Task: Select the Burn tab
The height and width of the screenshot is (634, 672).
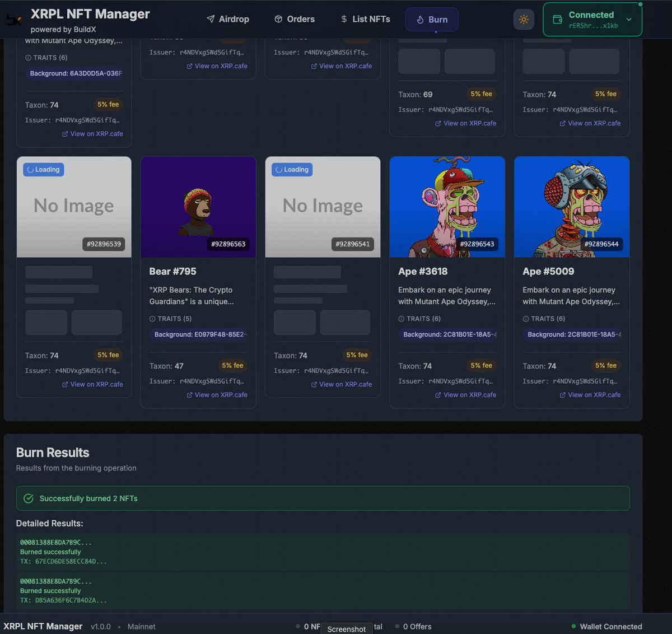Action: click(432, 20)
